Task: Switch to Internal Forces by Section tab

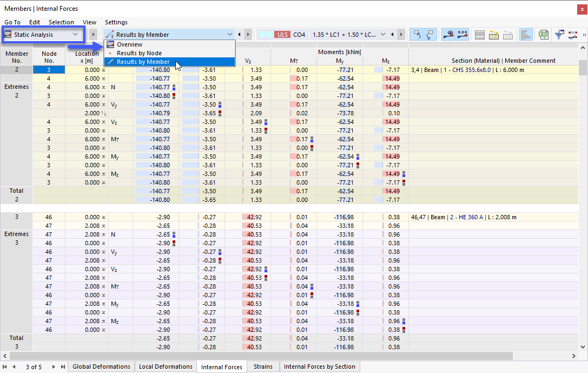Action: tap(319, 367)
